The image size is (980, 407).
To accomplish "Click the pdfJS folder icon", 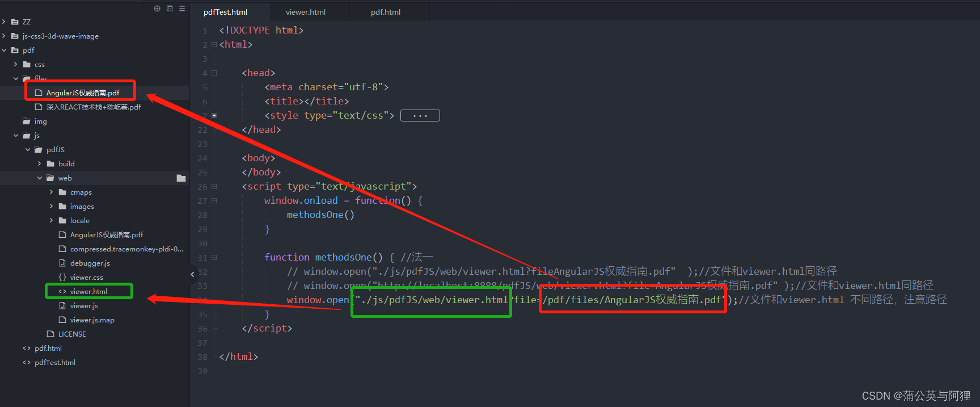I will coord(39,149).
